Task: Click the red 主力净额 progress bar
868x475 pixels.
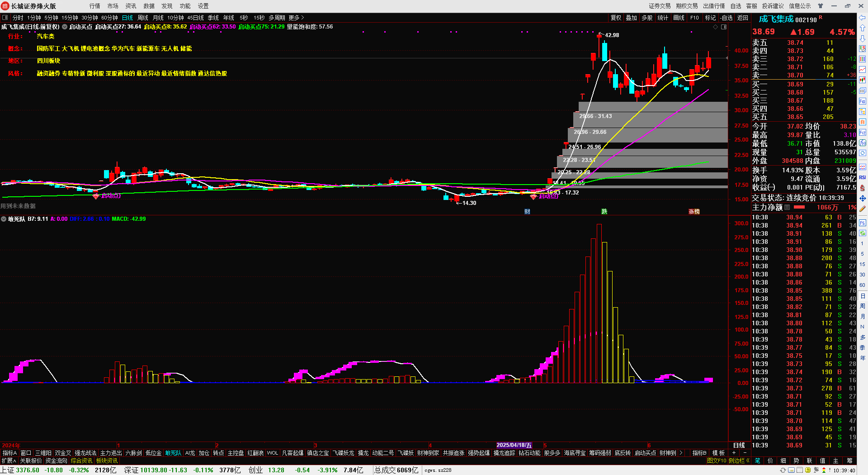Action: coord(799,207)
